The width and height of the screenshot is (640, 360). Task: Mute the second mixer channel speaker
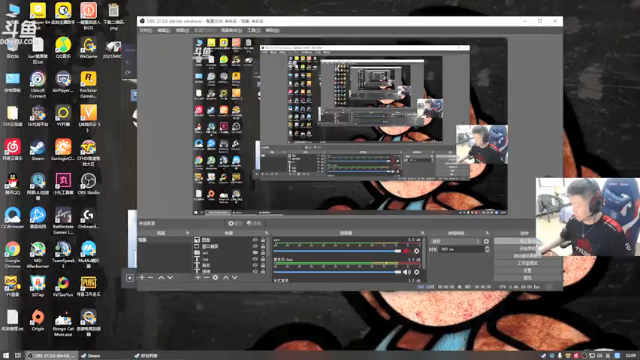pos(407,272)
